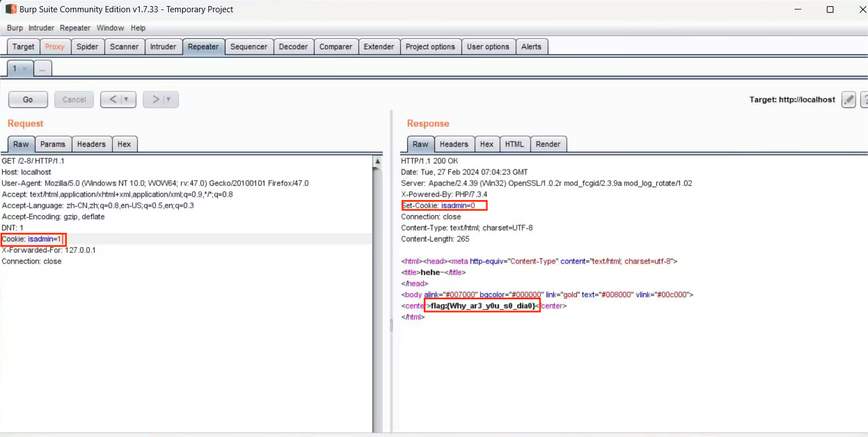This screenshot has width=868, height=437.
Task: Click the Accept-Encoding: gzip, deflate line
Action: point(53,217)
